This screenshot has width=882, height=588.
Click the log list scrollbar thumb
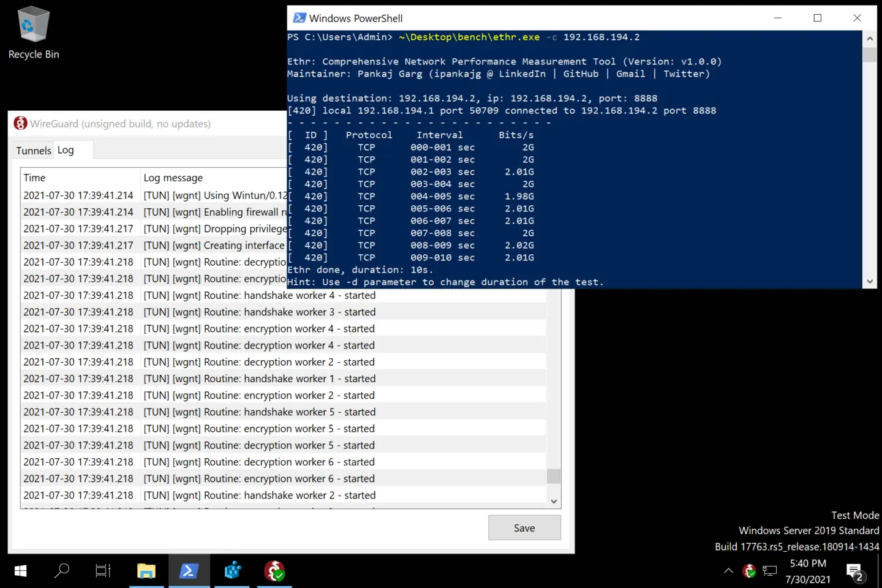(x=554, y=476)
